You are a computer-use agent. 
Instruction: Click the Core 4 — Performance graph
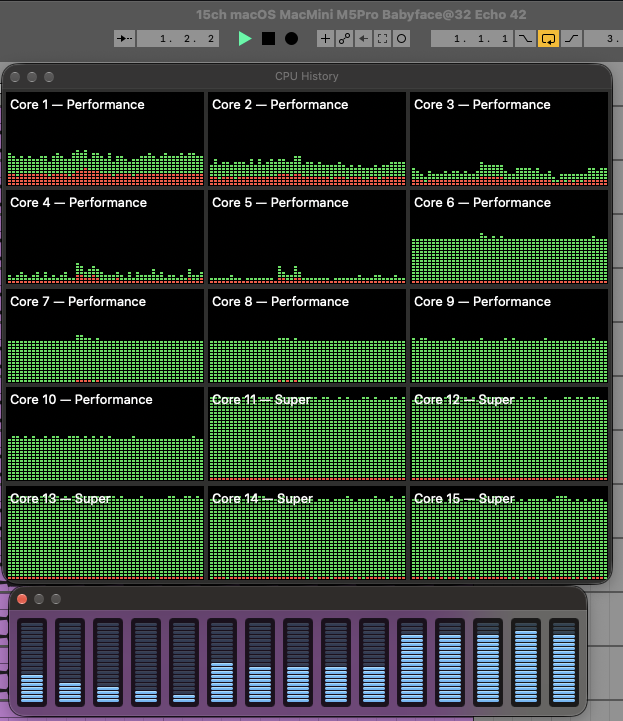pos(105,237)
